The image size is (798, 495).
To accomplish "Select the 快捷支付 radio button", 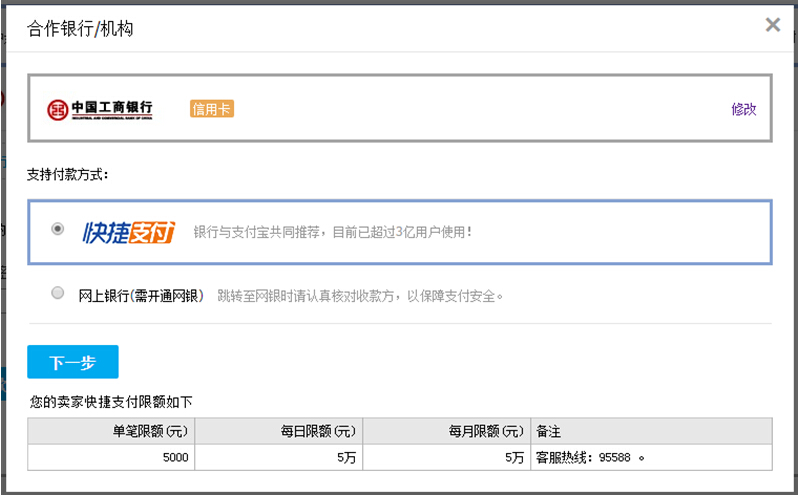I will 58,229.
